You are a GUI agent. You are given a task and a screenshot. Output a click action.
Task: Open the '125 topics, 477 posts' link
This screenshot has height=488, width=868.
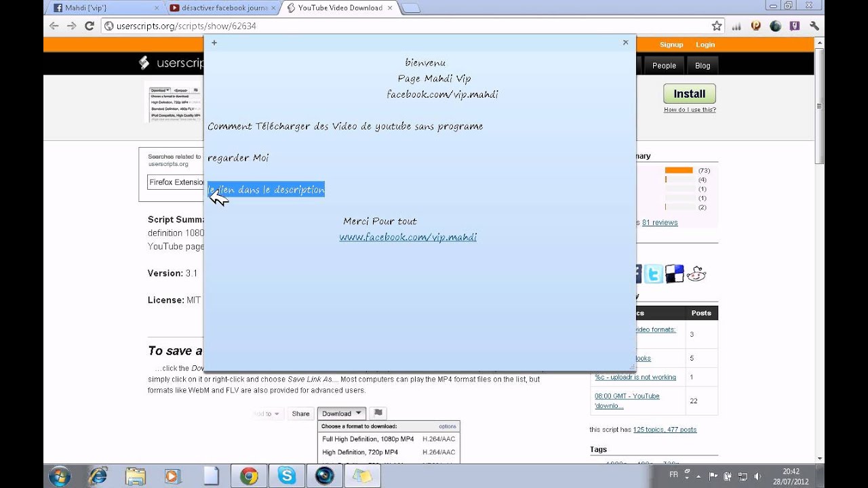(665, 430)
